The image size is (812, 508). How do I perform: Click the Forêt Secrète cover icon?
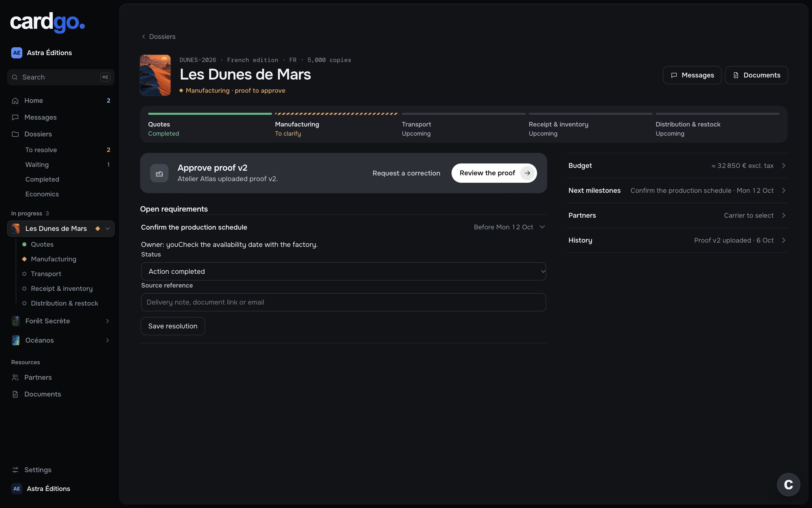click(x=15, y=321)
